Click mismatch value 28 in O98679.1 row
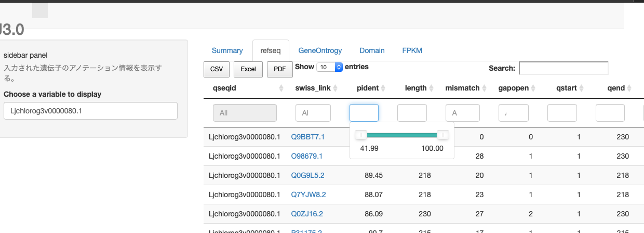The height and width of the screenshot is (233, 644). click(x=479, y=156)
